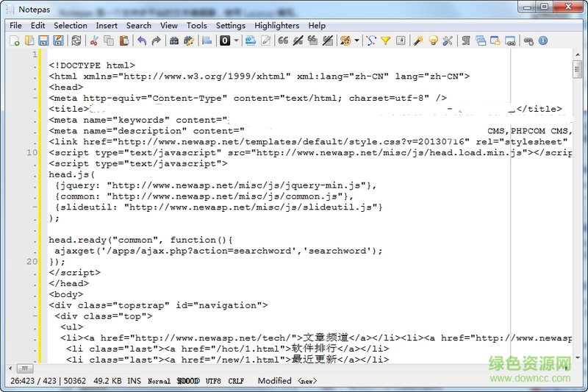Click the '<!DOCTYPE html>' code line
588x392 pixels.
click(x=92, y=65)
